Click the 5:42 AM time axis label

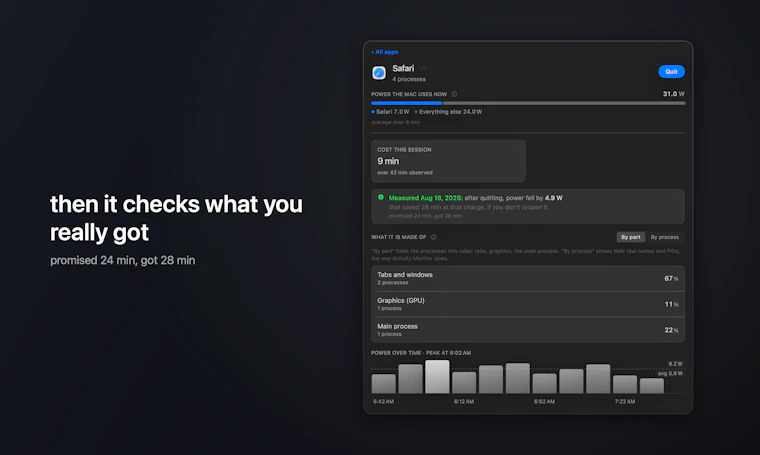click(x=383, y=401)
